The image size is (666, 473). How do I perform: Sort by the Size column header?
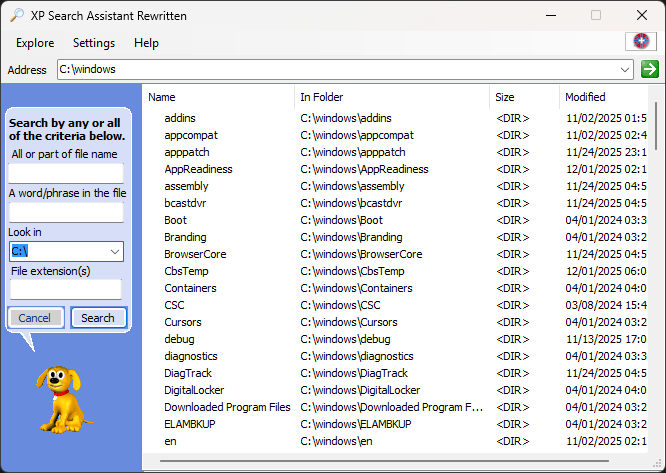[x=525, y=97]
